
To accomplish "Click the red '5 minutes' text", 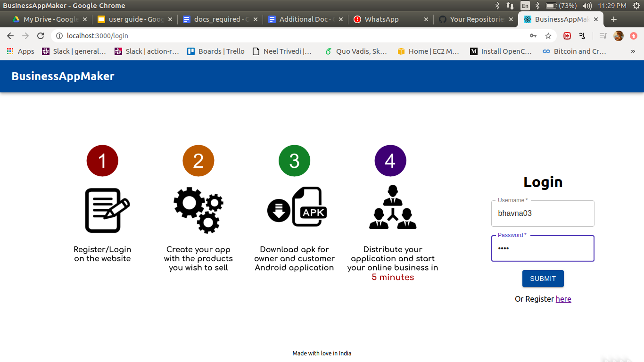I will [x=393, y=277].
